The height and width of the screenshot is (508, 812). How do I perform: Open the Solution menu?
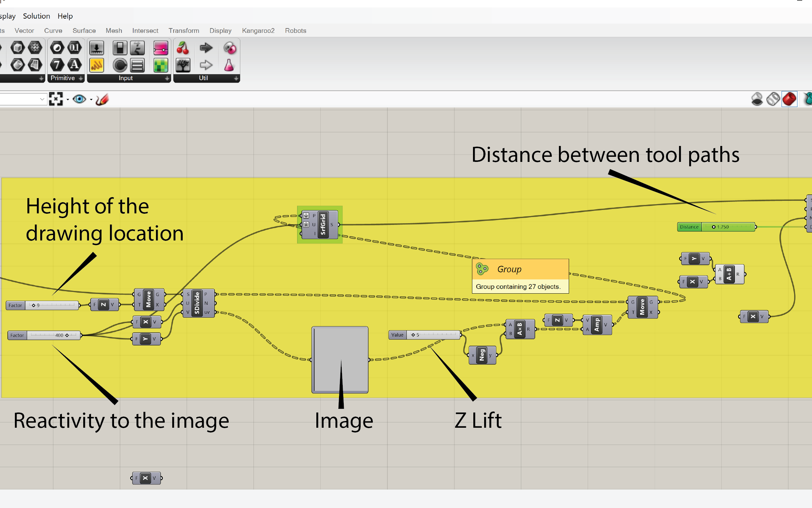(x=36, y=16)
